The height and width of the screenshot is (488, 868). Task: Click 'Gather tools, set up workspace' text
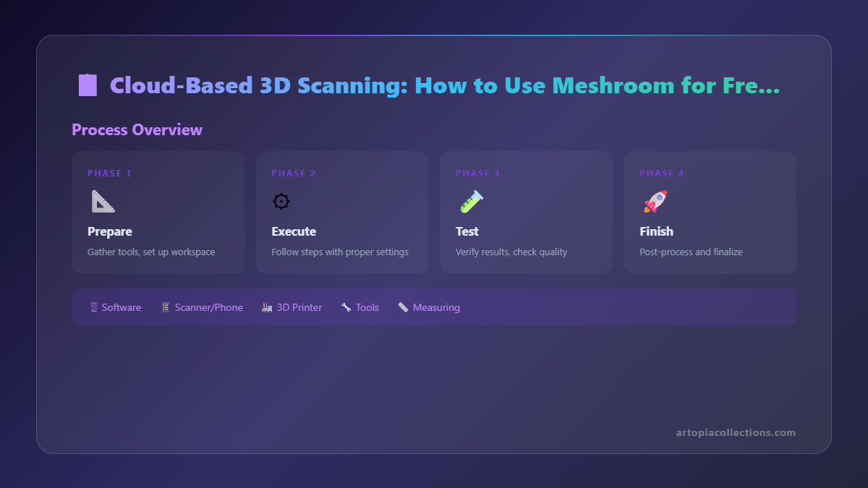pyautogui.click(x=151, y=252)
